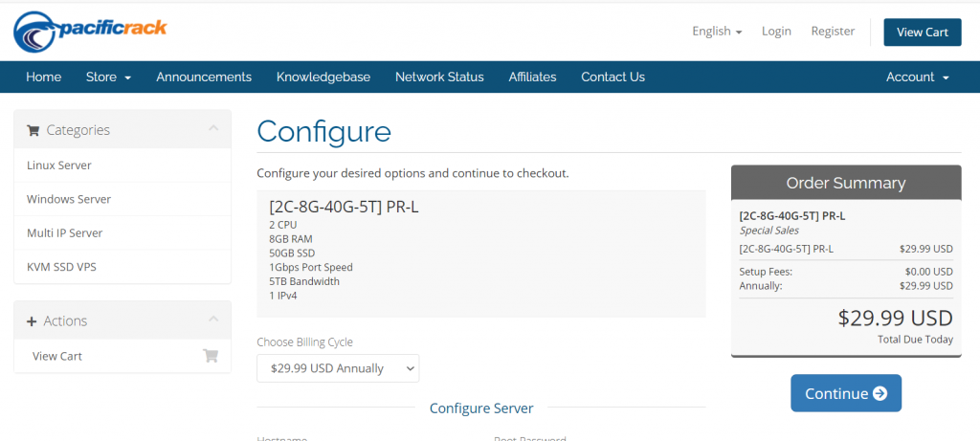
Task: Open the Announcements page
Action: [204, 77]
